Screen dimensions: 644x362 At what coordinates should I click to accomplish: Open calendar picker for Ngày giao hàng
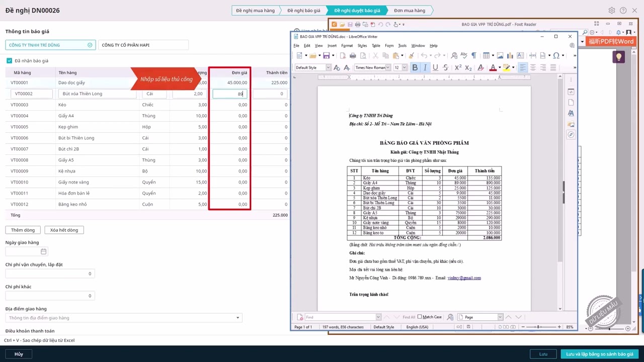coord(43,251)
